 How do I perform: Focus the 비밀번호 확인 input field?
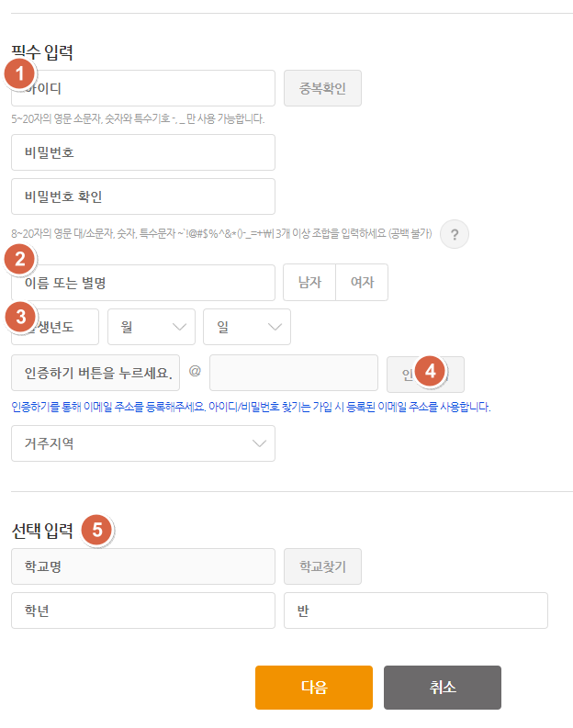[x=143, y=196]
